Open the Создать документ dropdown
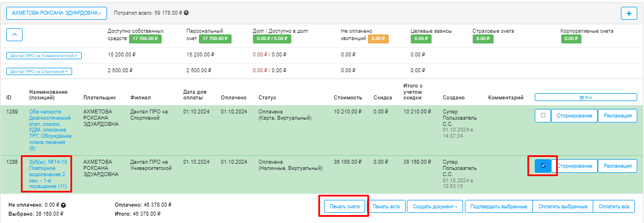 pyautogui.click(x=436, y=207)
